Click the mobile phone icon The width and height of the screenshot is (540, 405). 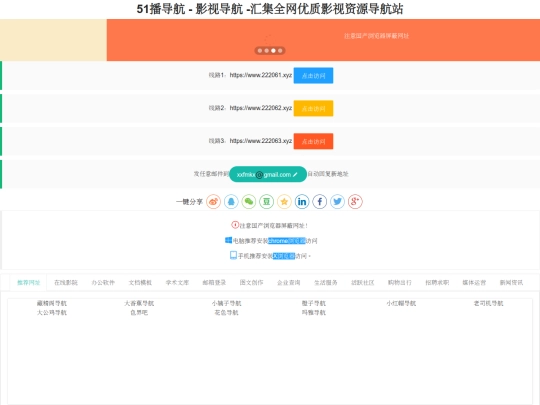[233, 255]
